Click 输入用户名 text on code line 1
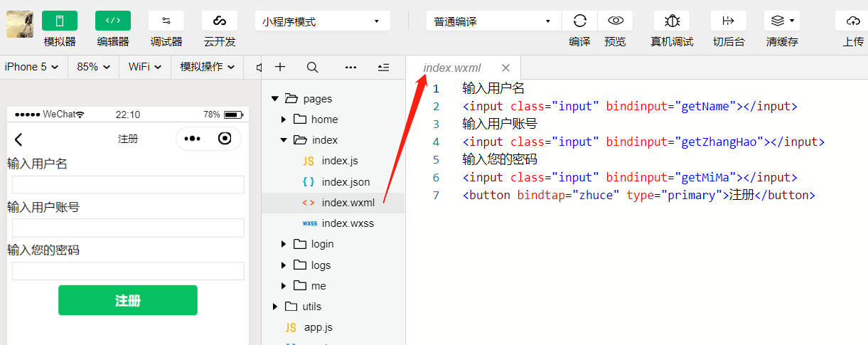 [x=493, y=89]
